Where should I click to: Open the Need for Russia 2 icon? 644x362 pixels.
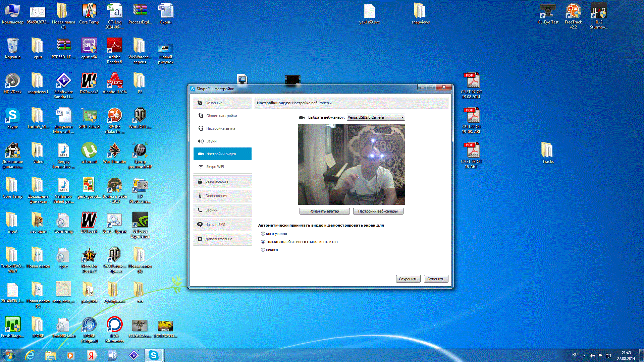coord(89,260)
